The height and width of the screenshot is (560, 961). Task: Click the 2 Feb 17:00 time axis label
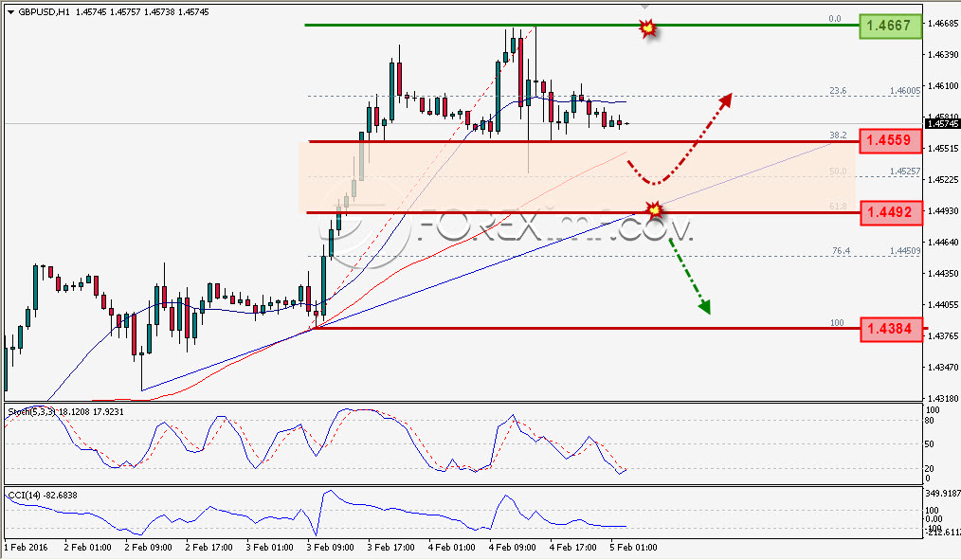click(209, 547)
